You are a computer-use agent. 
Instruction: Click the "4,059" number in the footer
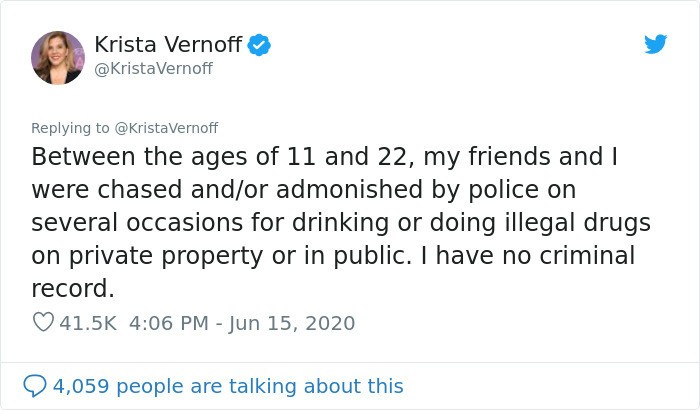83,385
